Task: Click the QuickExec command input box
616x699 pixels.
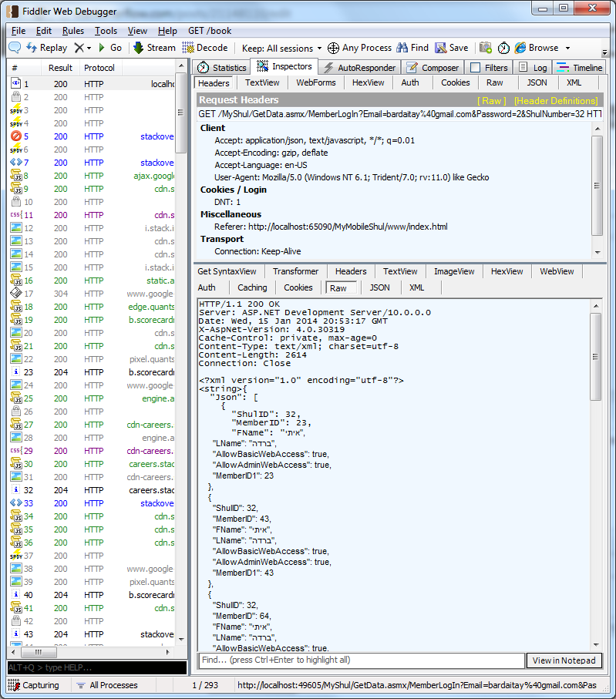Action: pos(96,667)
